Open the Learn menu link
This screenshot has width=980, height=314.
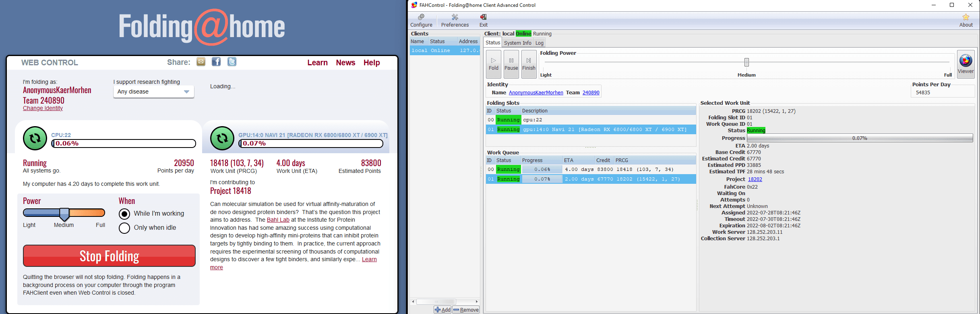click(317, 62)
